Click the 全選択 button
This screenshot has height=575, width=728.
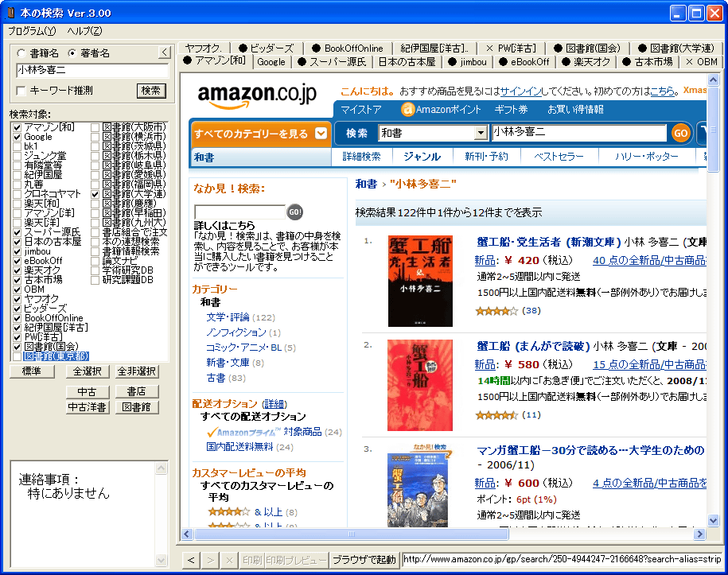coord(88,371)
